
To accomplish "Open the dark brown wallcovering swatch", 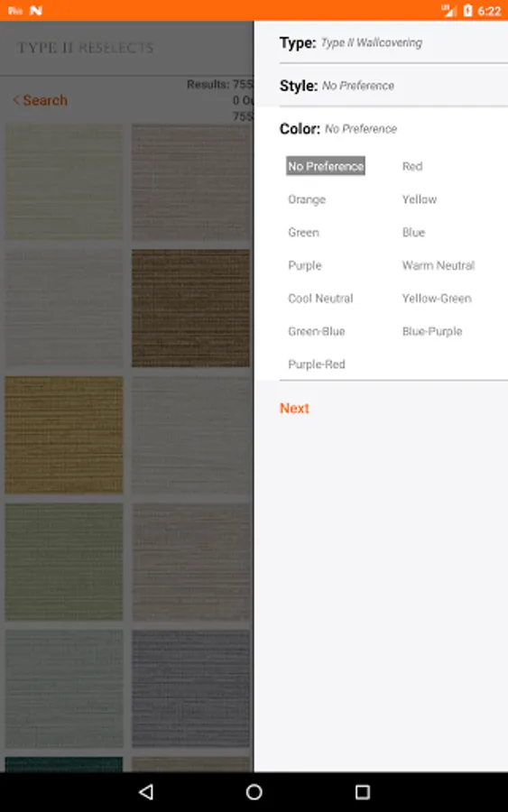I will pyautogui.click(x=190, y=309).
